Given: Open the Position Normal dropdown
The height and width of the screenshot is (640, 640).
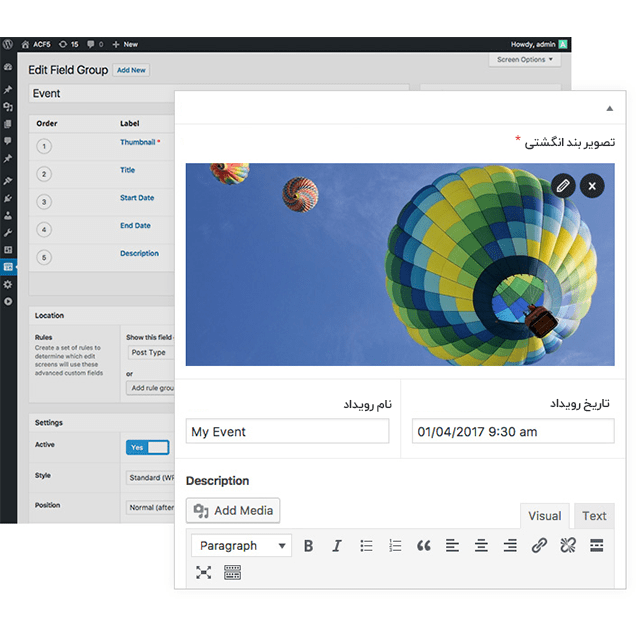Looking at the screenshot, I should point(150,507).
